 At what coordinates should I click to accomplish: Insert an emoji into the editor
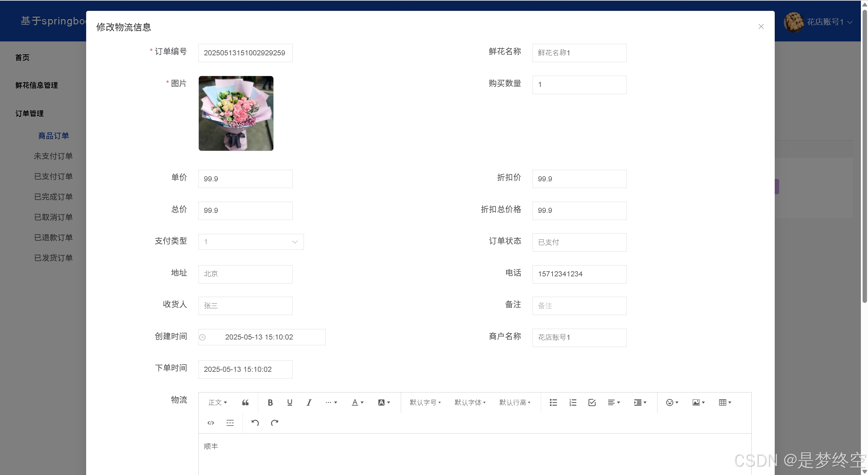(670, 402)
